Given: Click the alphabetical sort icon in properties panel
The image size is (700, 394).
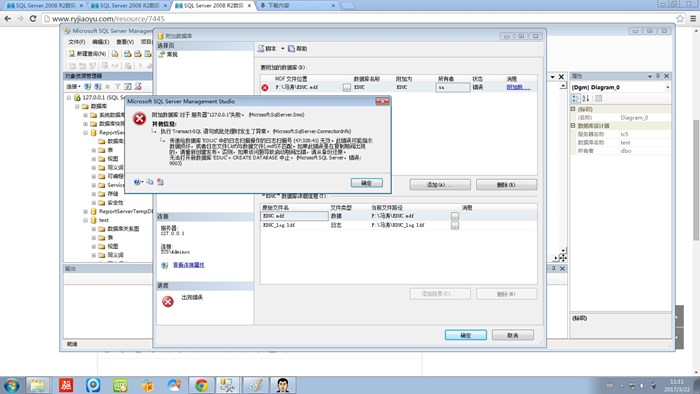Looking at the screenshot, I should point(586,98).
